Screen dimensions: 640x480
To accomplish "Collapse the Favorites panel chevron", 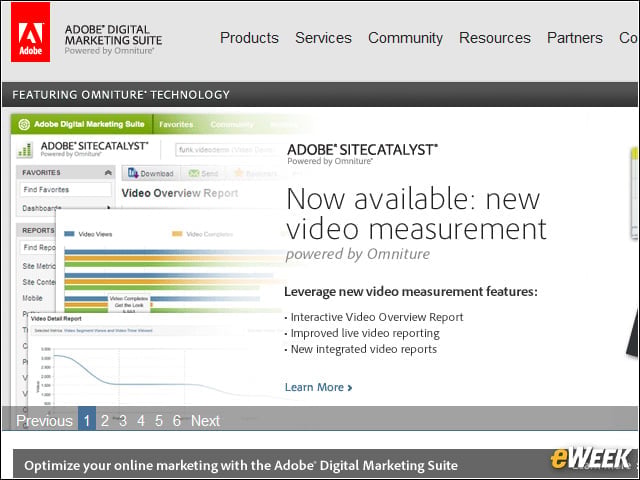I will pyautogui.click(x=108, y=173).
